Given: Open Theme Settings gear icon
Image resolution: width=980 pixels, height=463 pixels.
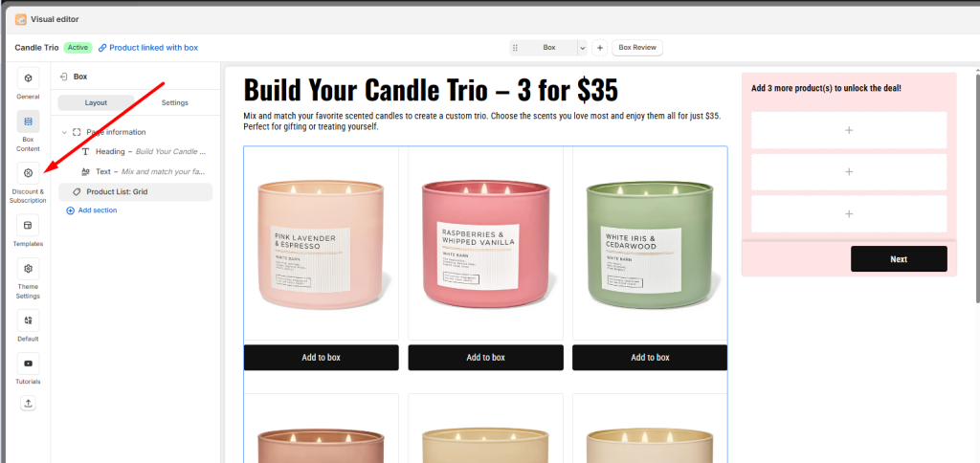Looking at the screenshot, I should pos(28,269).
